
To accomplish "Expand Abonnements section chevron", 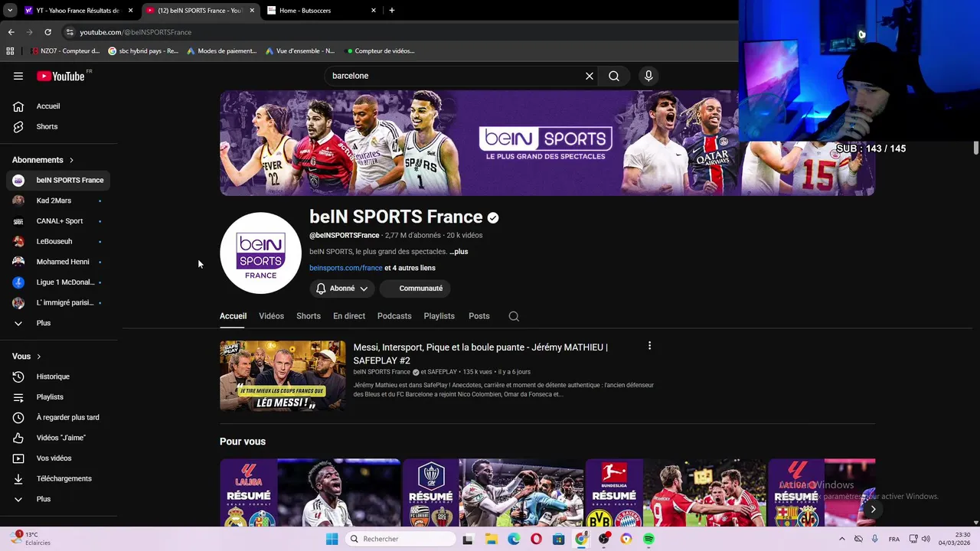I will (71, 160).
